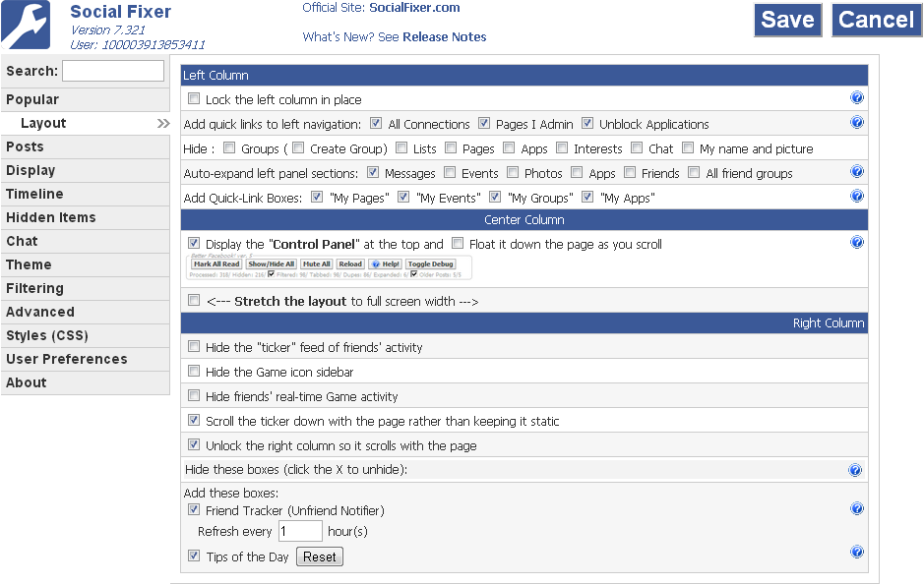Uncheck Tips of the Day
The width and height of the screenshot is (924, 585).
[193, 555]
